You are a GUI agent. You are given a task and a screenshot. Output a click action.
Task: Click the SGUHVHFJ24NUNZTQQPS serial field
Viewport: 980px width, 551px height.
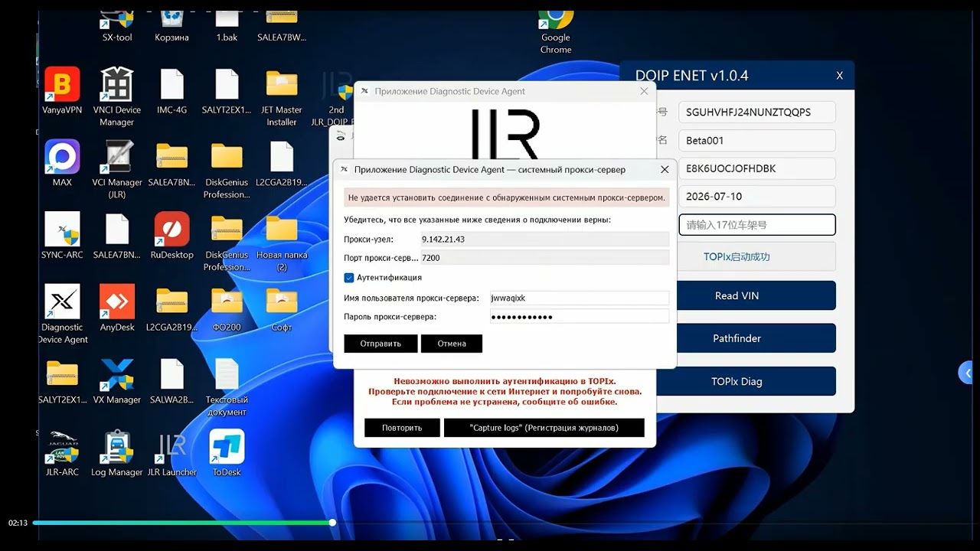click(756, 112)
